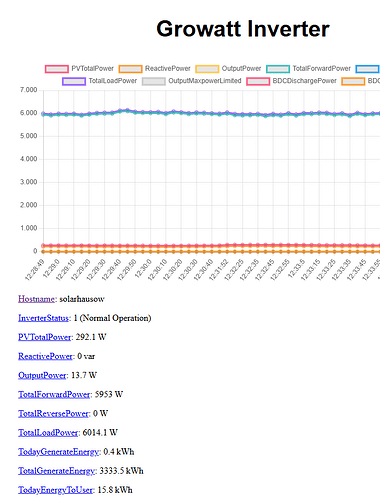
Task: Click the value 6014.1 W
Action: [x=100, y=433]
